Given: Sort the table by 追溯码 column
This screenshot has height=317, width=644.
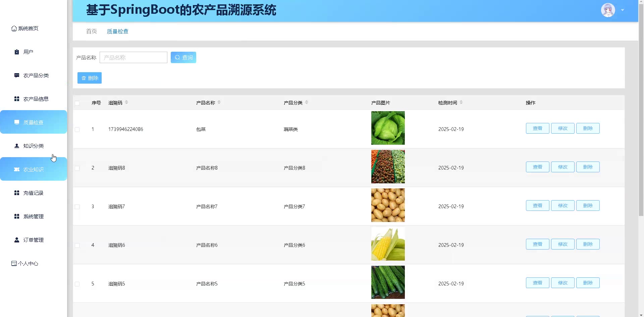Looking at the screenshot, I should tap(126, 102).
